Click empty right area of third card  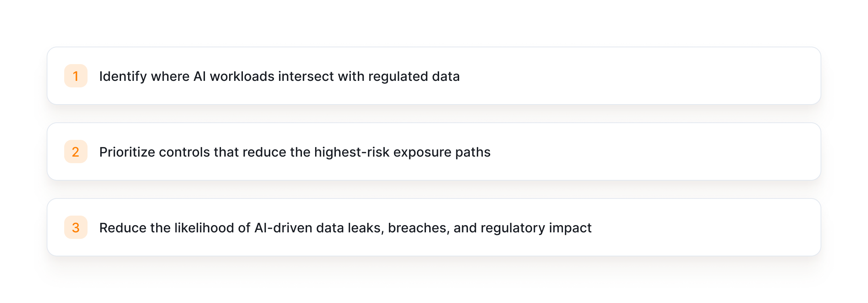tap(711, 227)
